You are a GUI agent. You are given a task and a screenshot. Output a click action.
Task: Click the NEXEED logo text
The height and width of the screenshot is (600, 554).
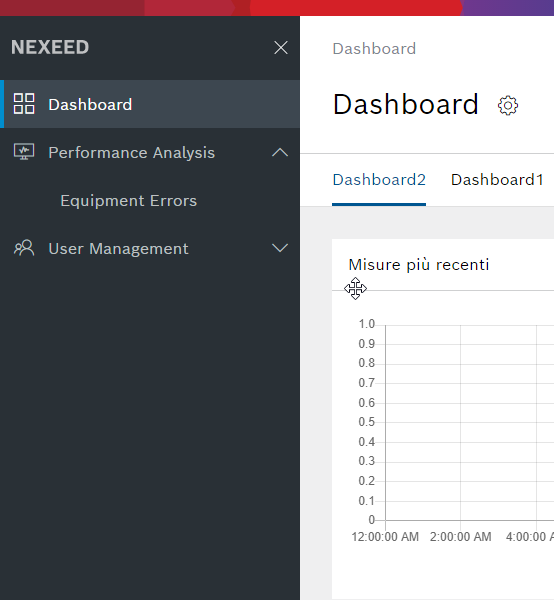click(50, 47)
